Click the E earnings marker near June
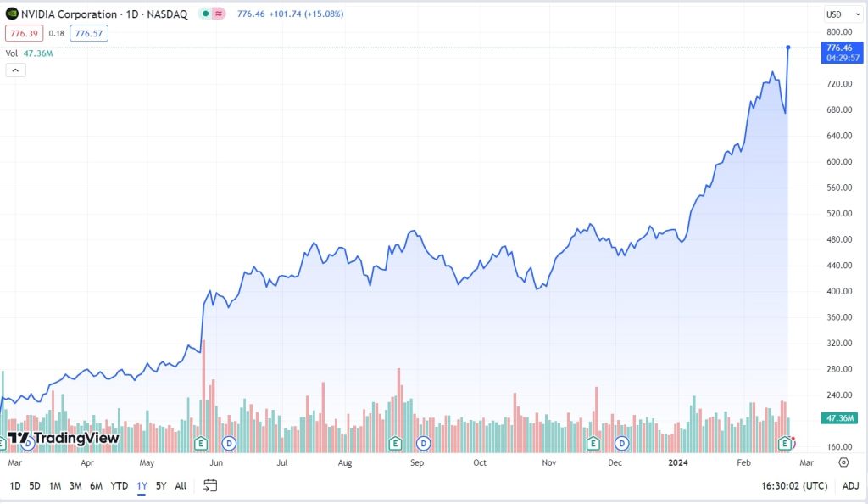The height and width of the screenshot is (504, 868). pos(201,443)
